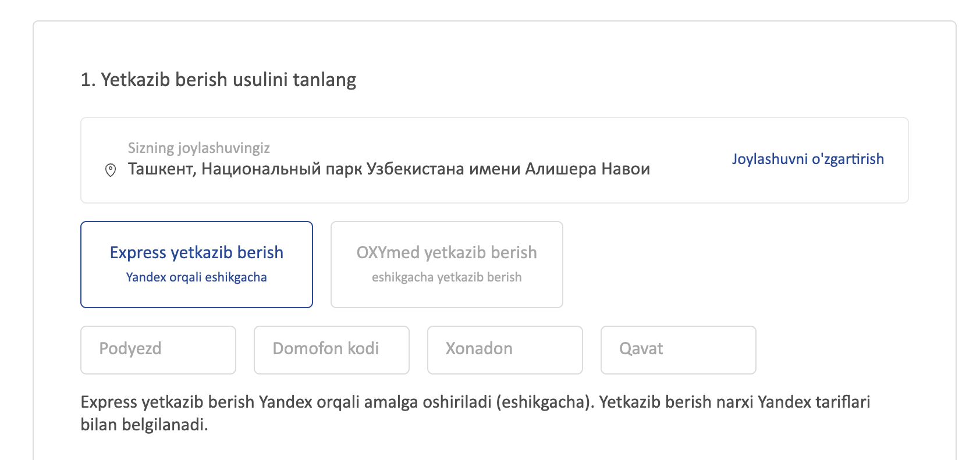
Task: Click into the Domofon kodi field
Action: point(331,350)
